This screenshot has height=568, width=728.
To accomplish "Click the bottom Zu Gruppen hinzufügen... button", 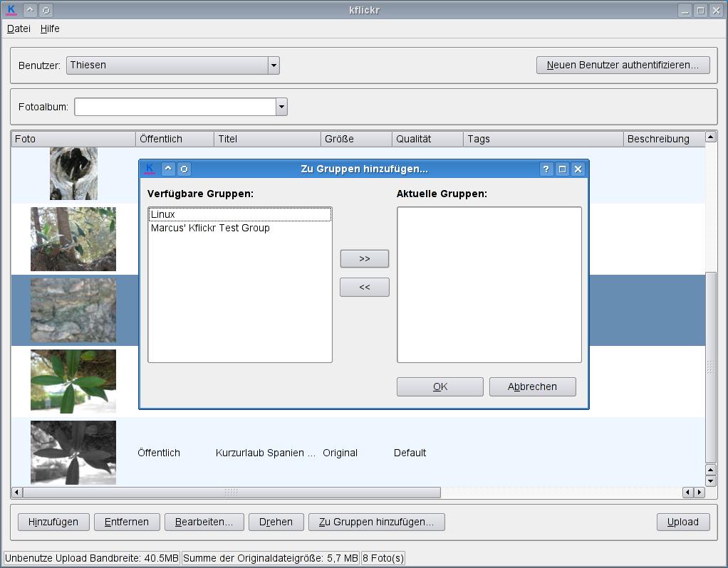I will tap(377, 522).
